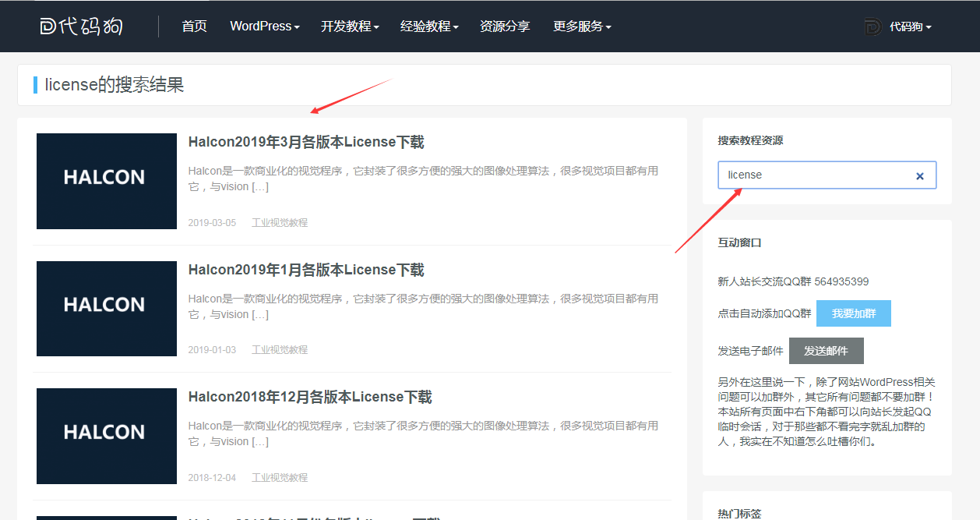Open the 代码狗 user account dropdown
The image size is (980, 520).
point(910,27)
